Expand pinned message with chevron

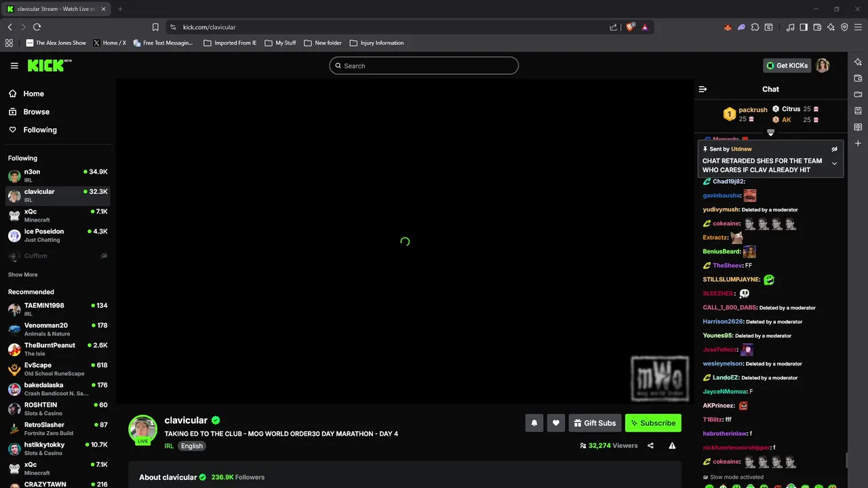[834, 163]
